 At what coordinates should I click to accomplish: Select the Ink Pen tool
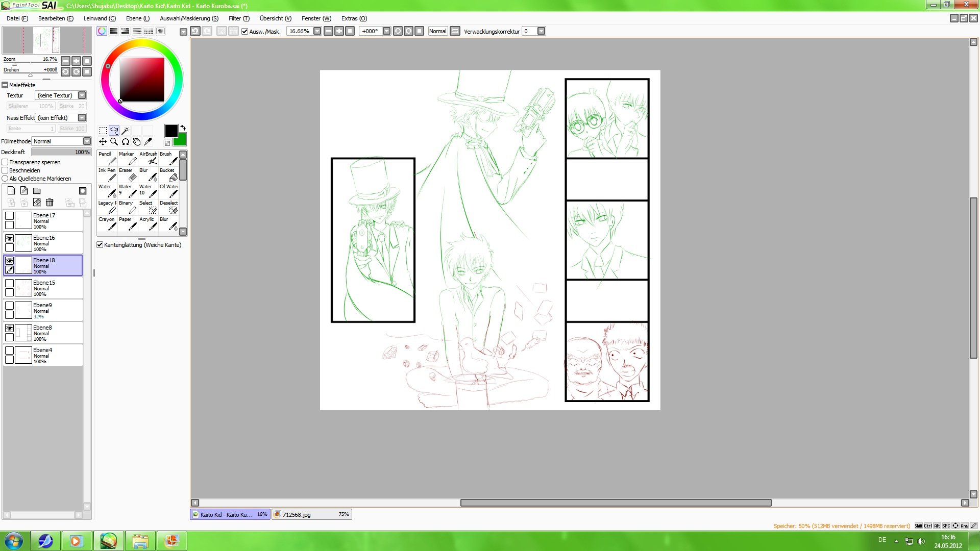tap(107, 174)
